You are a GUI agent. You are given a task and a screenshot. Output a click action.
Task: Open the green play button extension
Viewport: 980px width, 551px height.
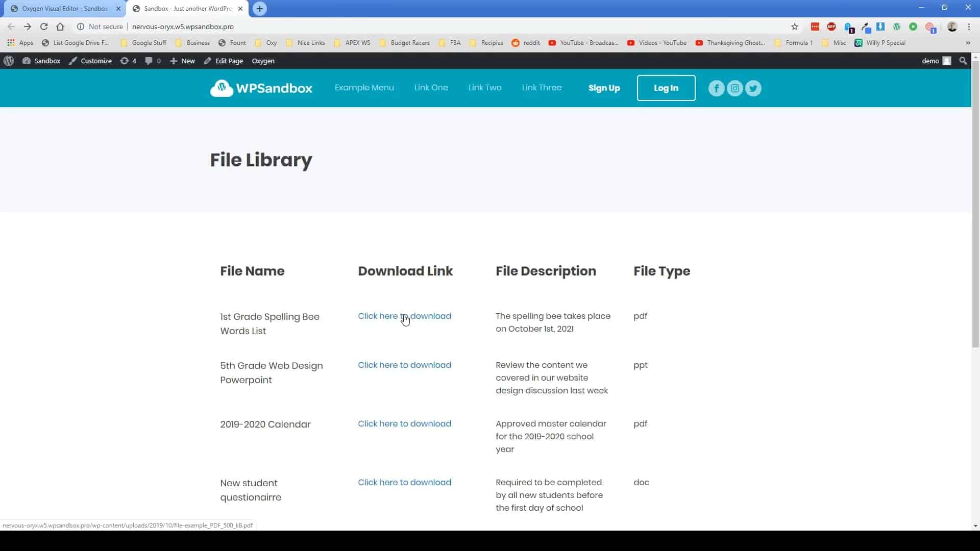(x=913, y=27)
